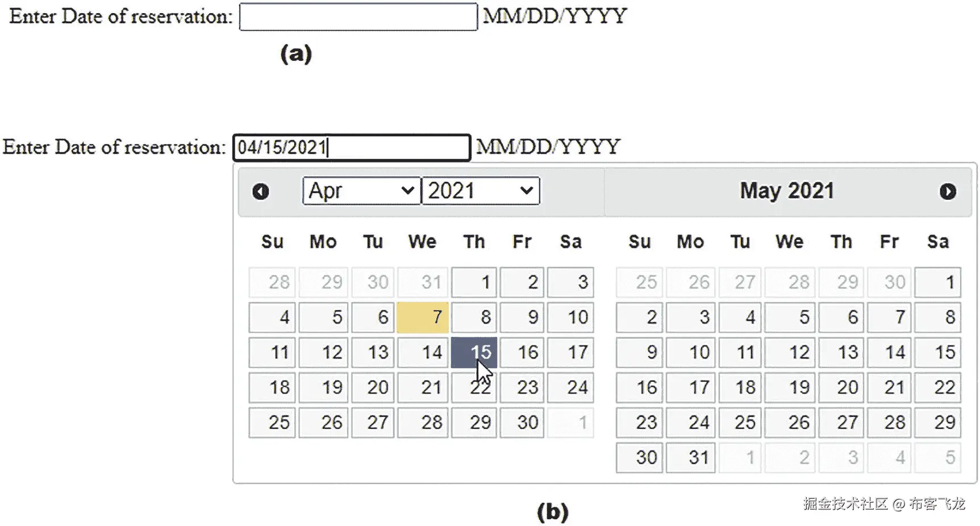Click the May 2021 calendar title

click(786, 190)
